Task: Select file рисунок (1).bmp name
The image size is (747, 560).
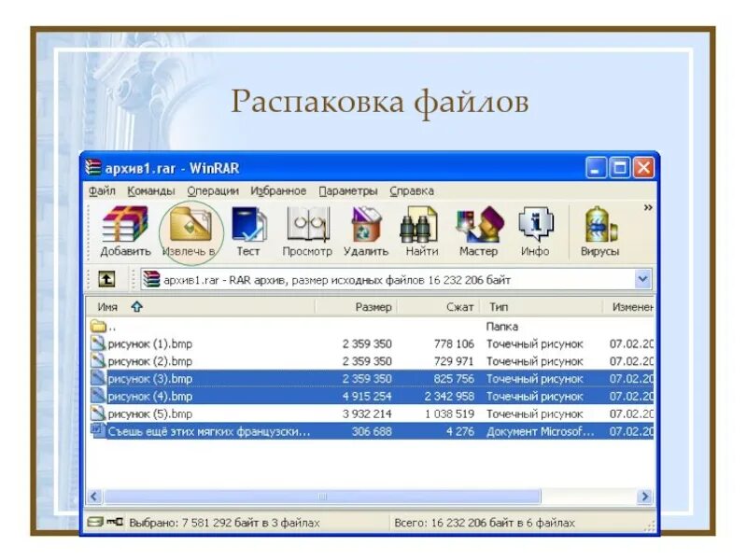Action: (150, 343)
